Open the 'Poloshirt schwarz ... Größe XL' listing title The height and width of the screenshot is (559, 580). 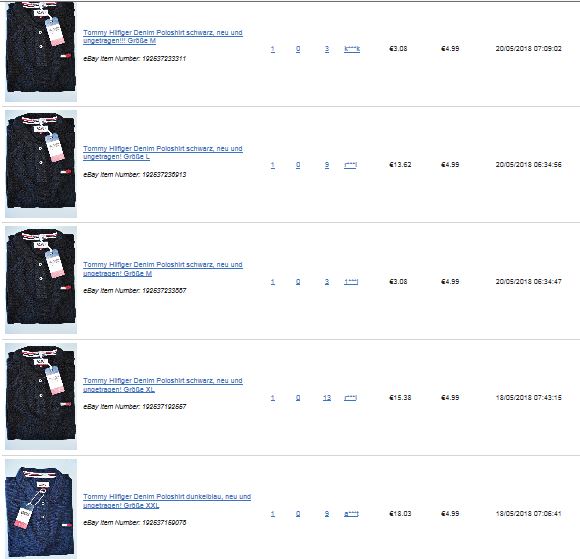tap(163, 385)
